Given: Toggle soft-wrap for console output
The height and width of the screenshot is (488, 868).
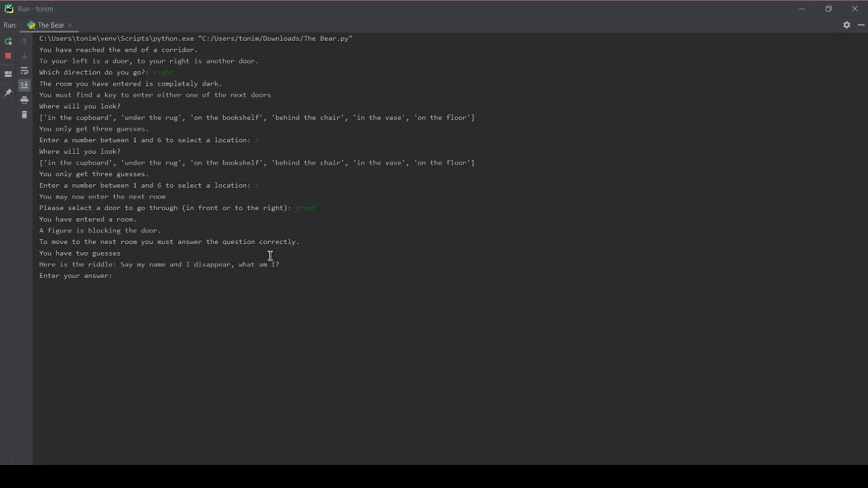Looking at the screenshot, I should (x=24, y=70).
